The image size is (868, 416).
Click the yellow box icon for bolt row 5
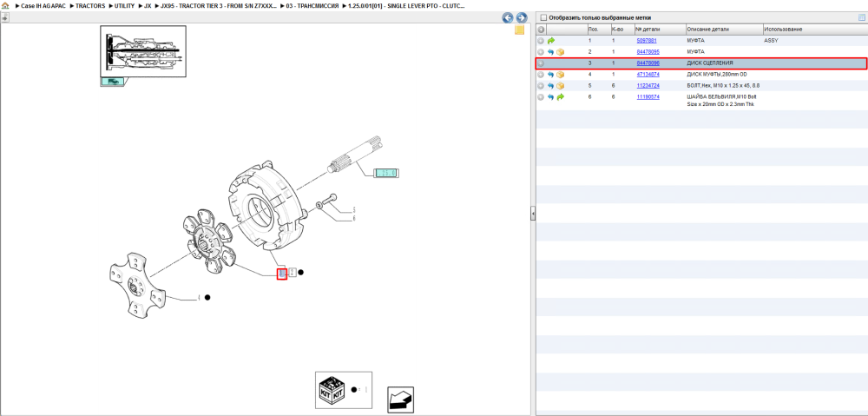560,86
